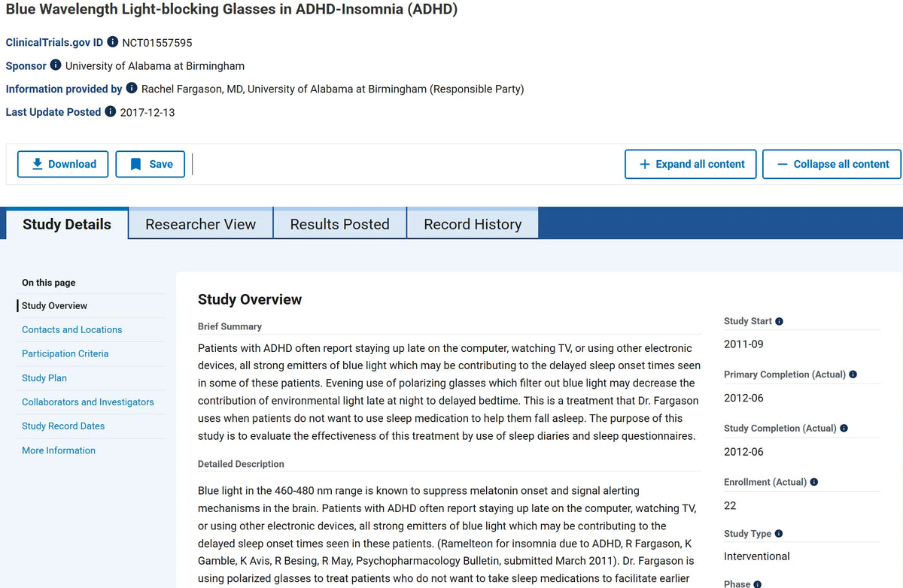
Task: Click info icon beside Last Update Posted
Action: [x=111, y=112]
